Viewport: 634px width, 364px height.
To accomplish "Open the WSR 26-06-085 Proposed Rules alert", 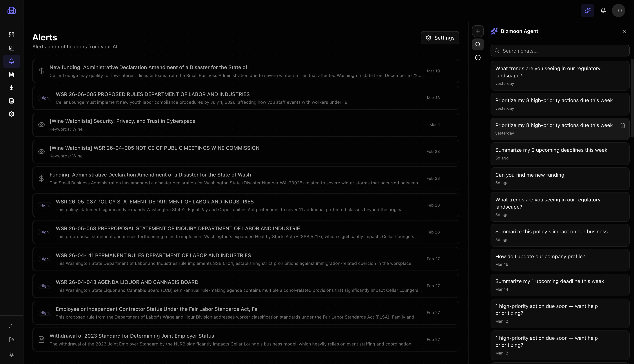I will click(x=152, y=94).
